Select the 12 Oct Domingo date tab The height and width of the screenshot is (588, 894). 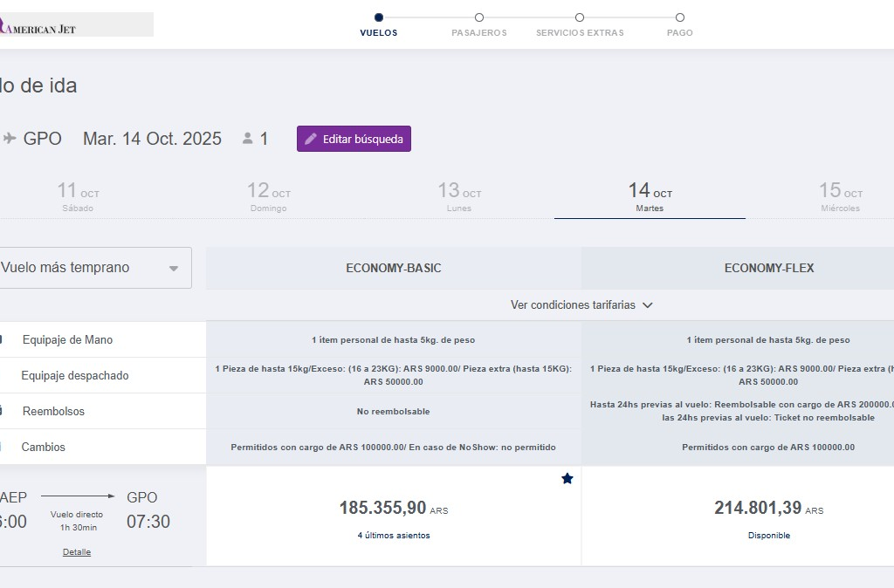point(269,197)
